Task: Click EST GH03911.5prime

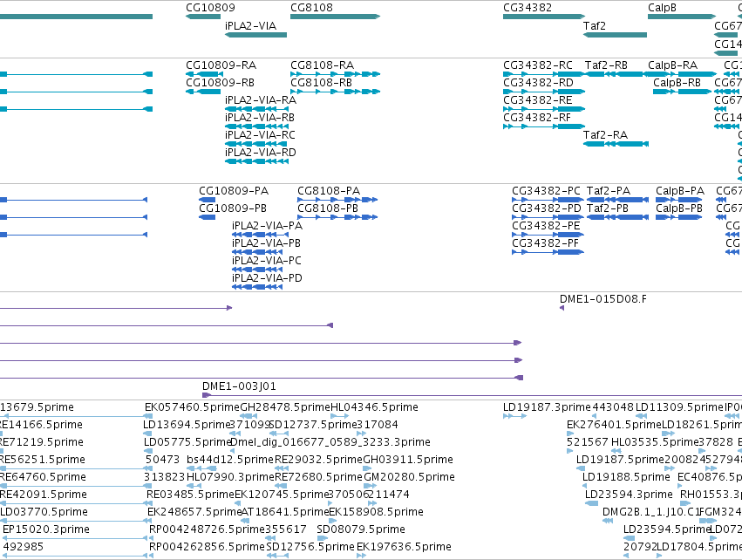Action: [x=408, y=460]
